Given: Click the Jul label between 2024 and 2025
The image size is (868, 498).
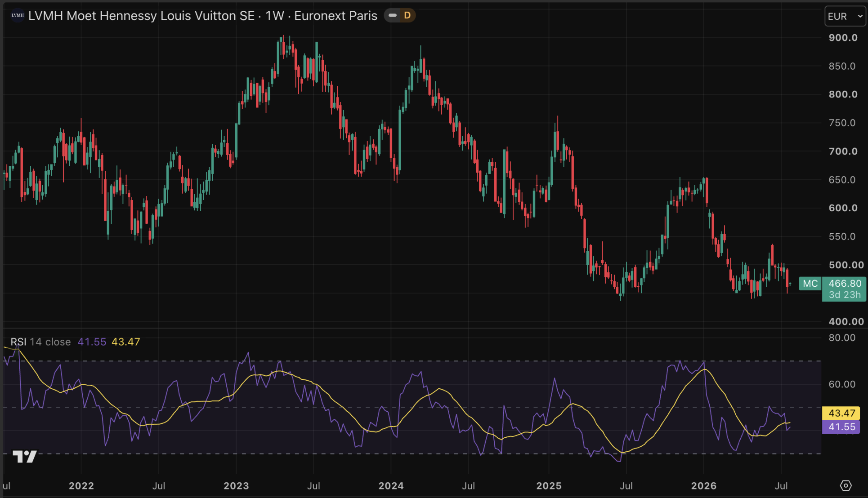Looking at the screenshot, I should pos(468,486).
